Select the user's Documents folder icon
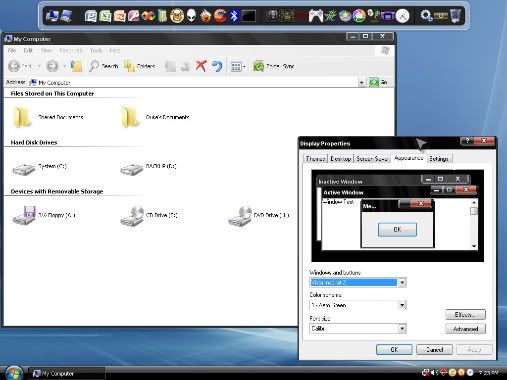Image resolution: width=507 pixels, height=380 pixels. point(130,117)
